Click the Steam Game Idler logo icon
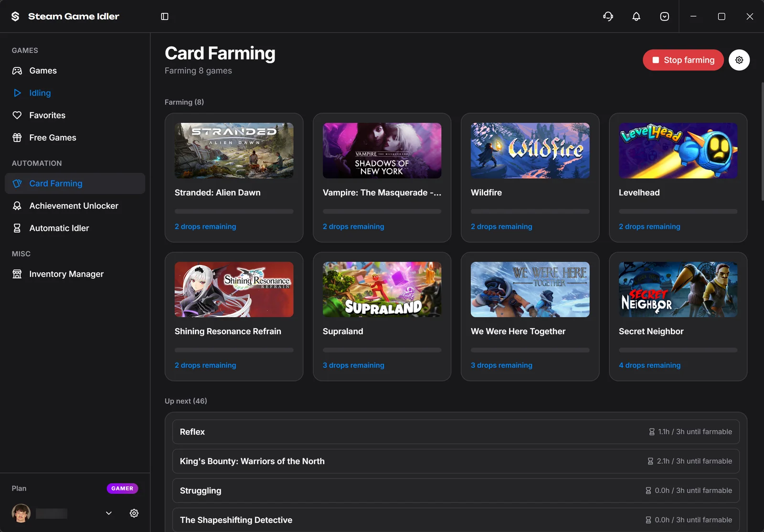Image resolution: width=764 pixels, height=532 pixels. (15, 16)
